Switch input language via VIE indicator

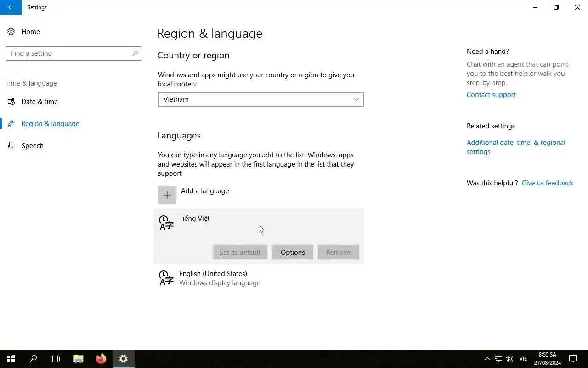click(523, 359)
